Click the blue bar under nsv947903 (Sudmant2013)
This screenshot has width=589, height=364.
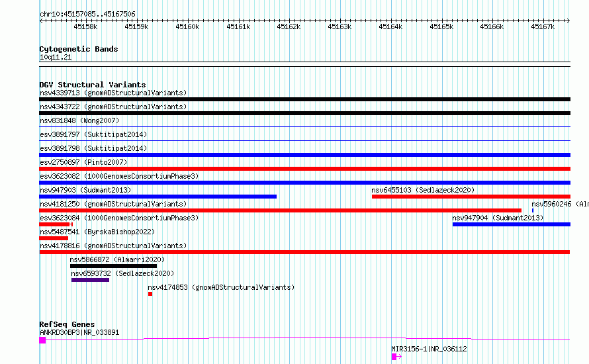tap(158, 197)
